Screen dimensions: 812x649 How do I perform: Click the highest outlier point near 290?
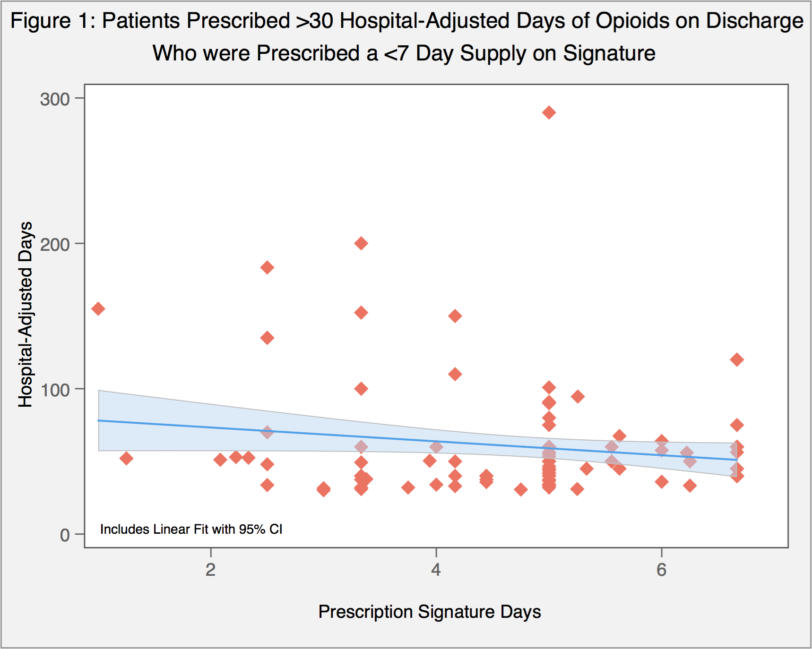tap(549, 112)
